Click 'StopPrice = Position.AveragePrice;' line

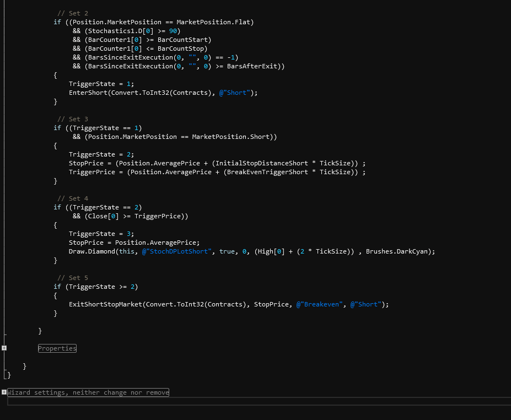(x=135, y=243)
